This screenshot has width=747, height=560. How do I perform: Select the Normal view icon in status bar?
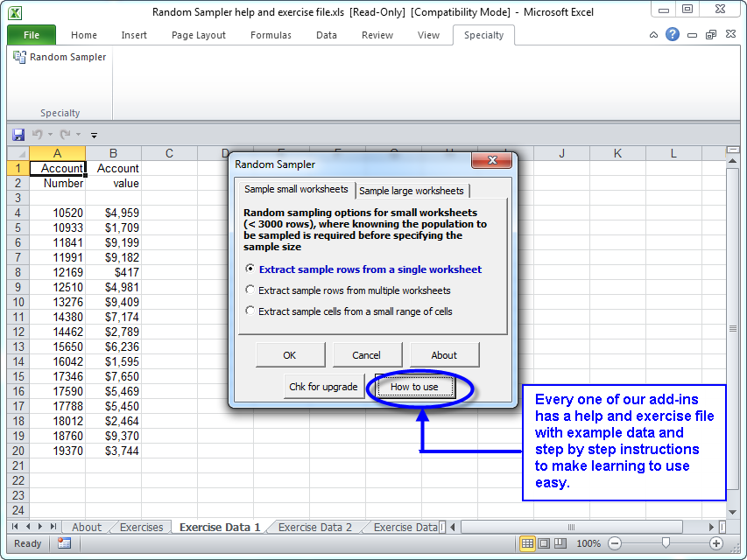pos(527,543)
